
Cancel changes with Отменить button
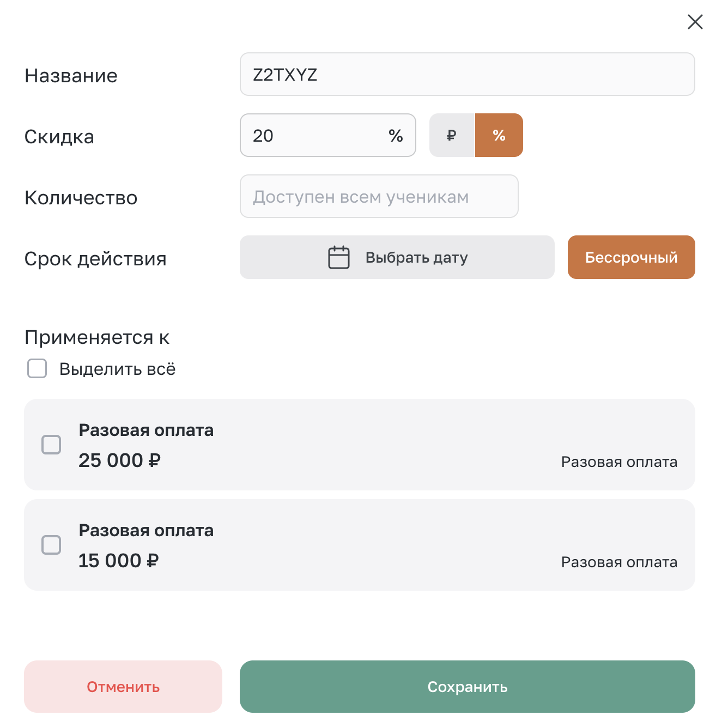(x=123, y=687)
